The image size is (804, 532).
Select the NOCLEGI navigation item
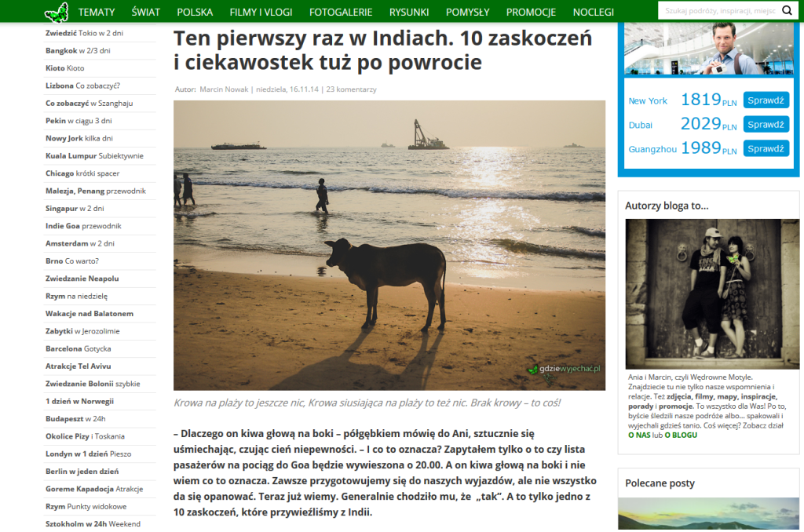594,12
